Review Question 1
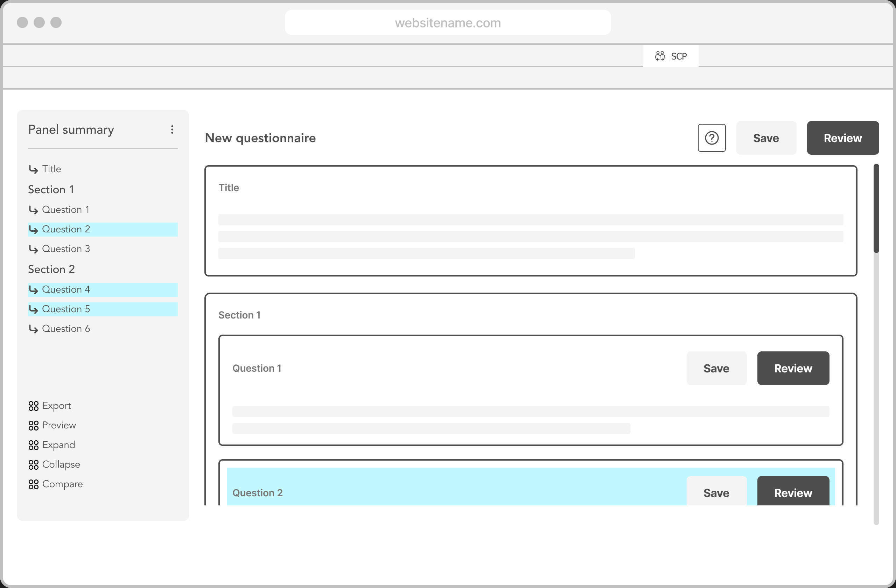896x588 pixels. point(793,368)
